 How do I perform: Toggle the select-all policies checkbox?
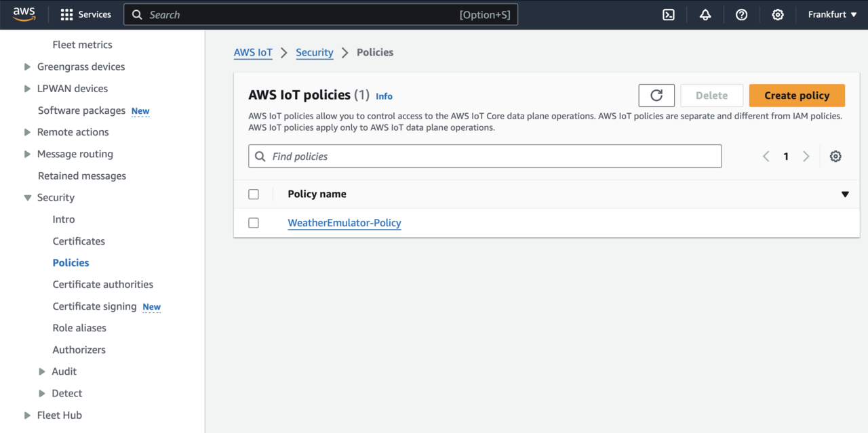tap(254, 194)
